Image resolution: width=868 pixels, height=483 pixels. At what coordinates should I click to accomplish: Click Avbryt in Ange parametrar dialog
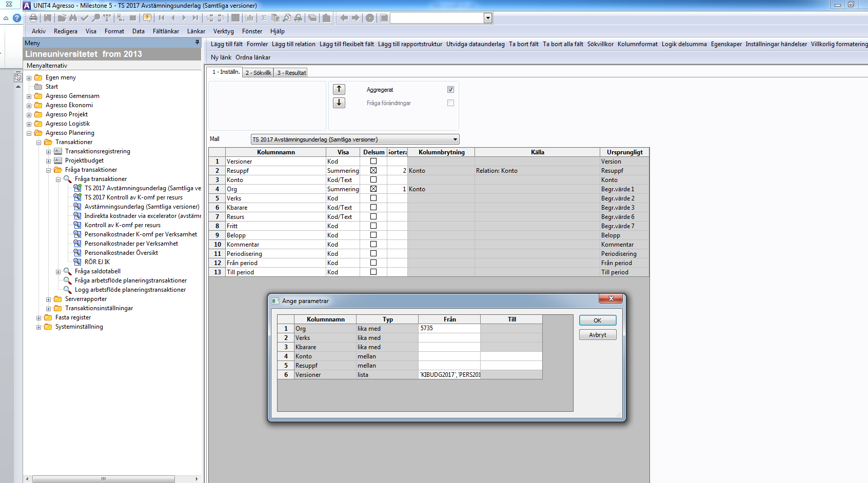click(x=598, y=335)
